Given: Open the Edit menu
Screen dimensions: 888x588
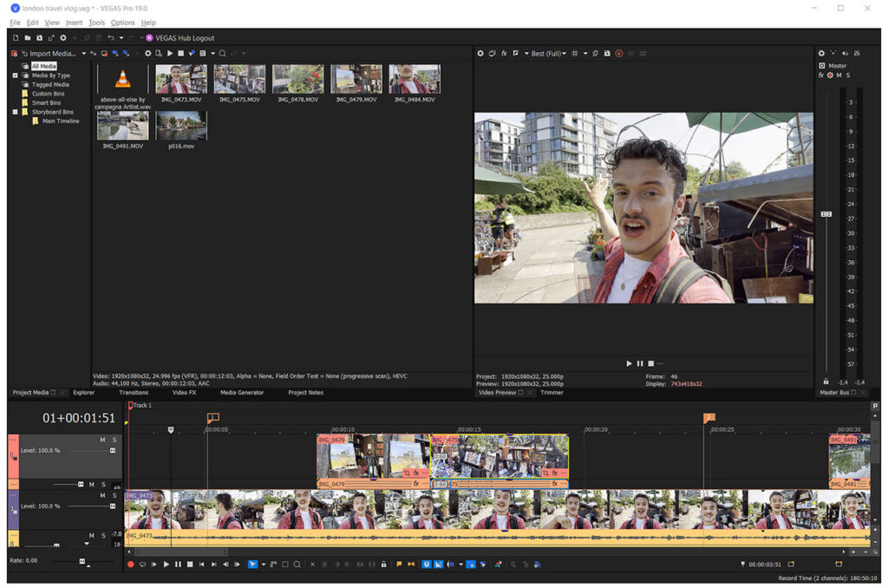Looking at the screenshot, I should coord(32,23).
